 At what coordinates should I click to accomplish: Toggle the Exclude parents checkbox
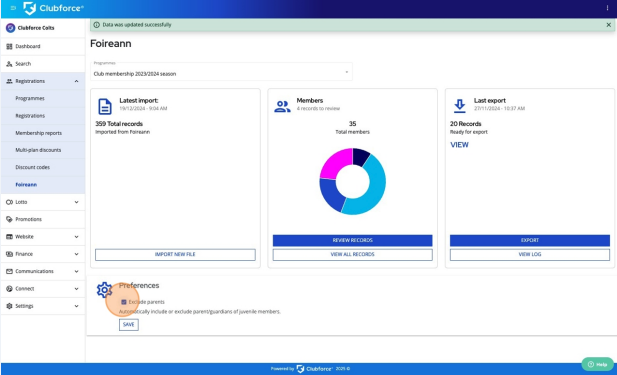124,302
